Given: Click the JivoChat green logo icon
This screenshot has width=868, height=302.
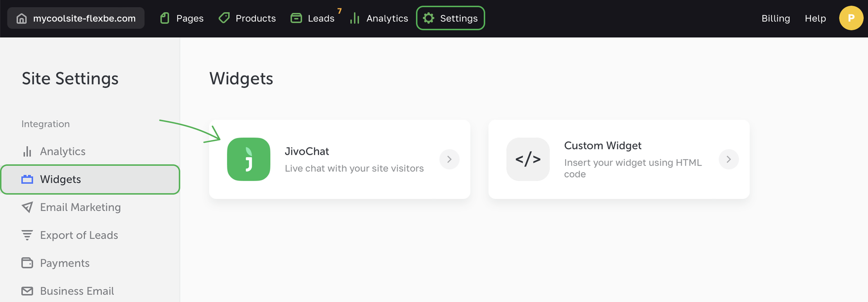Looking at the screenshot, I should tap(249, 159).
